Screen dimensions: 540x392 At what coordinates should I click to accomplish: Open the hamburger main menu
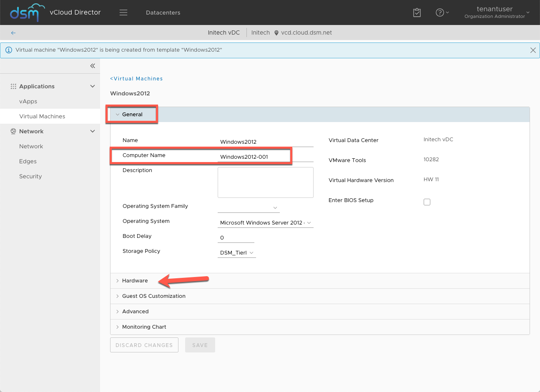coord(123,12)
